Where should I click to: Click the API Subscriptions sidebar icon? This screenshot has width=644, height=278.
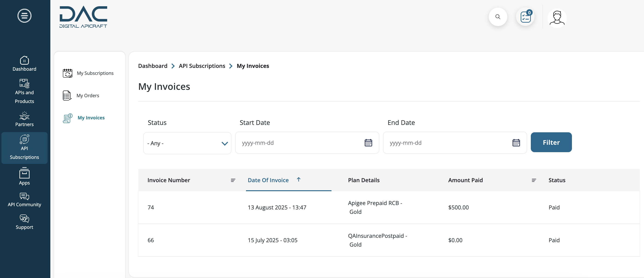click(24, 139)
